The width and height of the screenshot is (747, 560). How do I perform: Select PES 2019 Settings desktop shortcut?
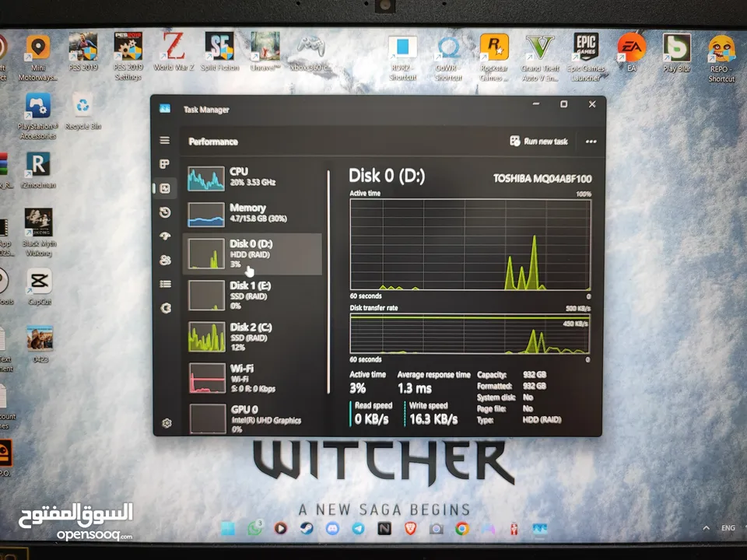point(128,56)
